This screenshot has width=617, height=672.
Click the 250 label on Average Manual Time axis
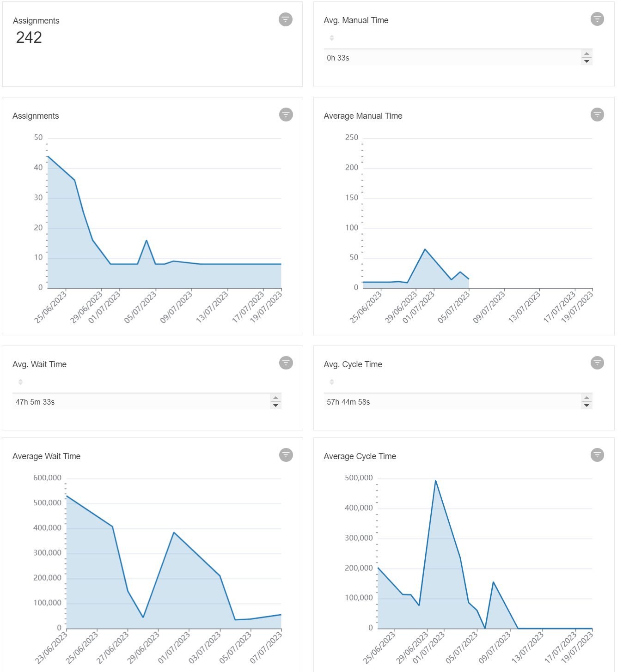(352, 138)
